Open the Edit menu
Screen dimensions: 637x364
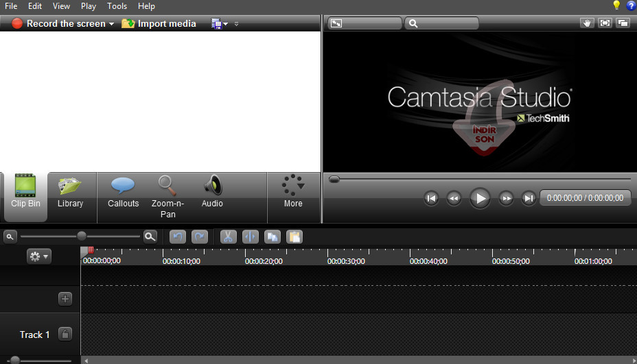pyautogui.click(x=35, y=6)
